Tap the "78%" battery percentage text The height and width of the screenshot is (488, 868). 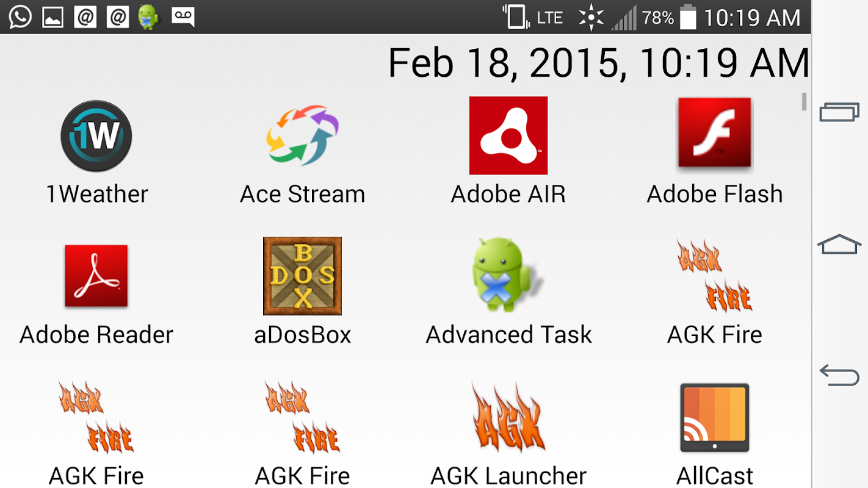click(x=658, y=18)
